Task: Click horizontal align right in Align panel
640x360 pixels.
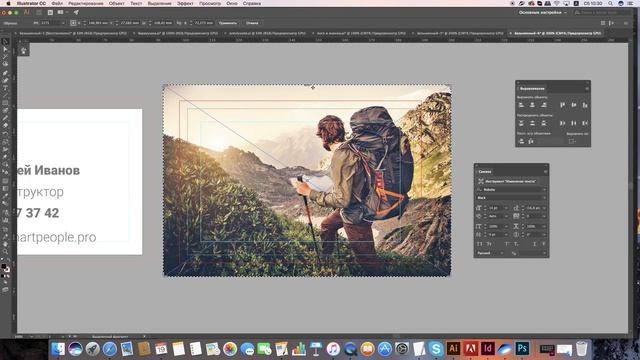Action: (544, 105)
